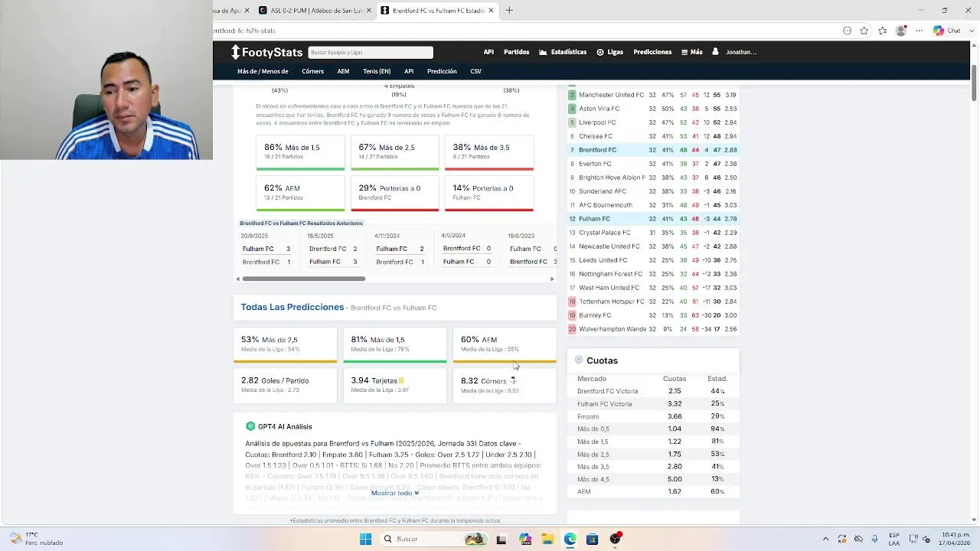Expand the Más menu in navbar
Screen dimensions: 980x551
(x=691, y=52)
